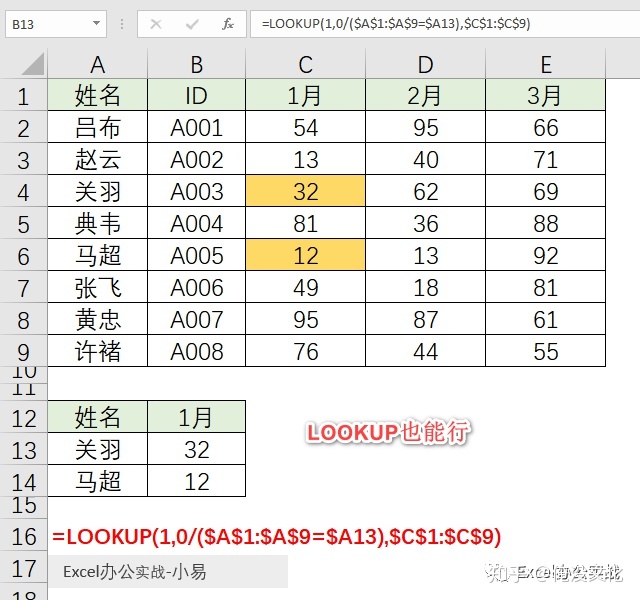
Task: Click lookup table header 1月 in row 12
Action: (196, 417)
